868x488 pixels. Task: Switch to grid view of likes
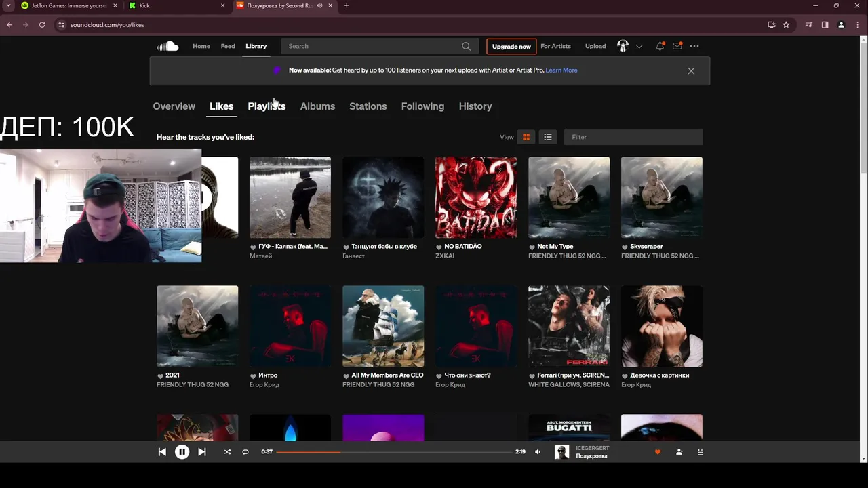[526, 137]
